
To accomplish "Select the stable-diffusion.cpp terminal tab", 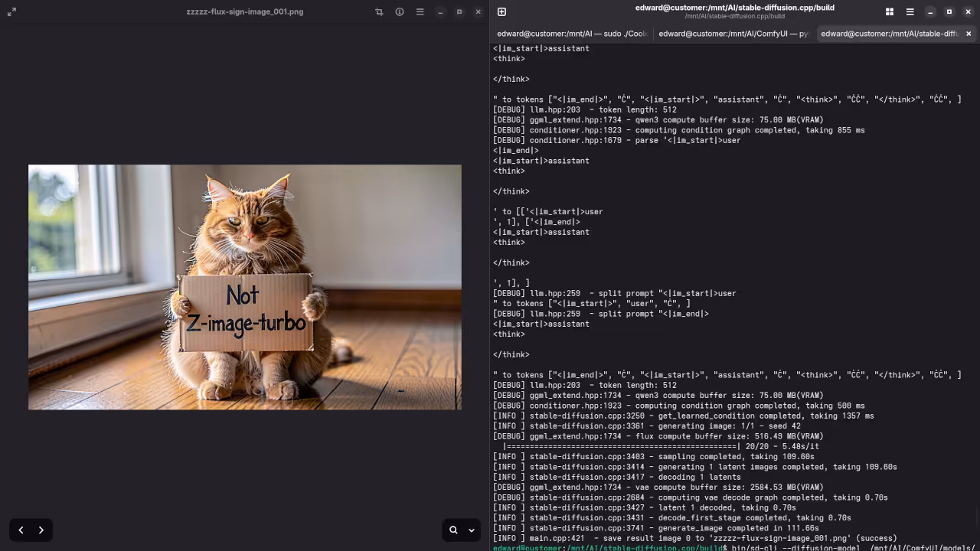I will (888, 34).
